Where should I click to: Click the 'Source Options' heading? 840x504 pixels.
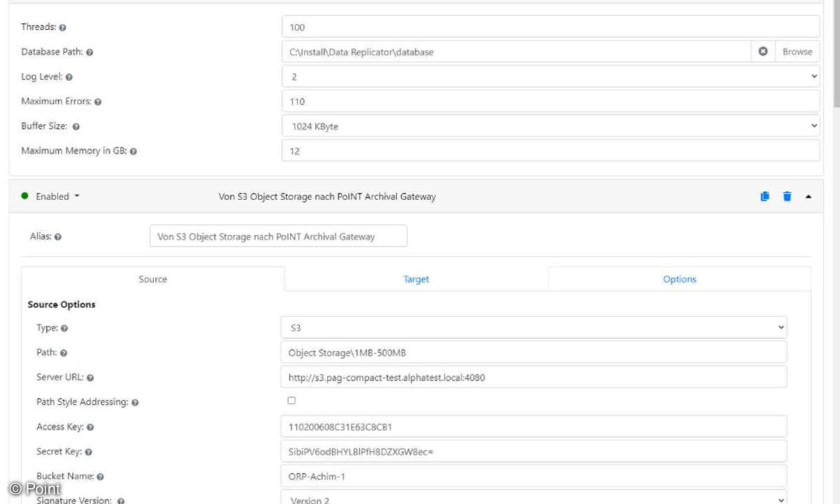[x=62, y=304]
